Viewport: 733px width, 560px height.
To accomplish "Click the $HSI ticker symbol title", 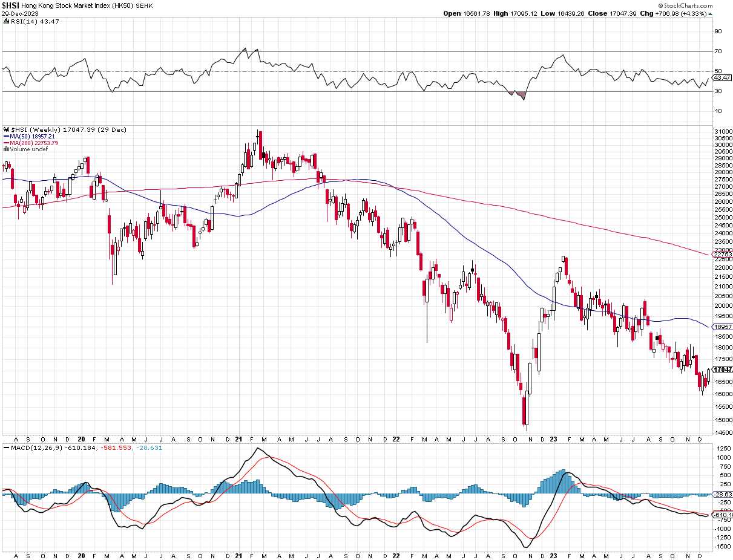I will tap(11, 5).
